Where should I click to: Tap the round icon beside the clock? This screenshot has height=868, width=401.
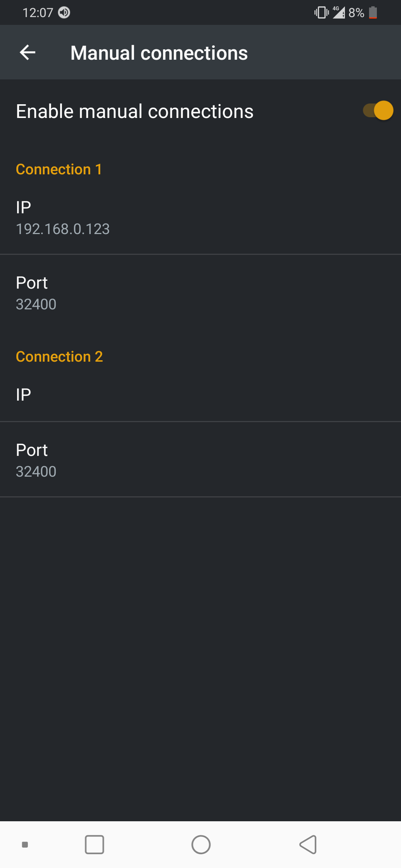tap(64, 13)
